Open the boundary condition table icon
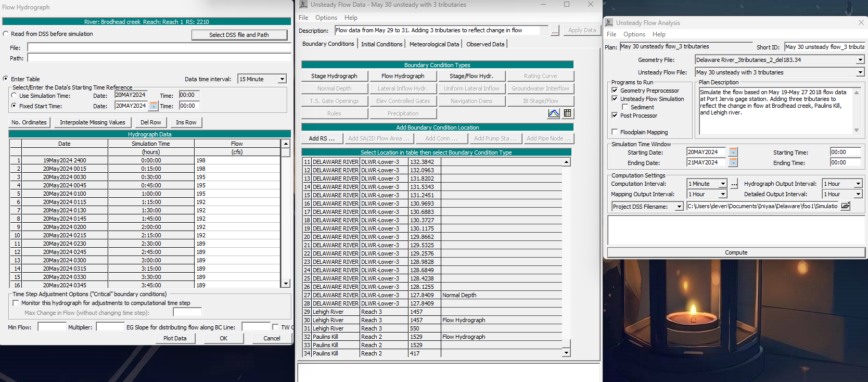This screenshot has width=868, height=382. pos(568,113)
